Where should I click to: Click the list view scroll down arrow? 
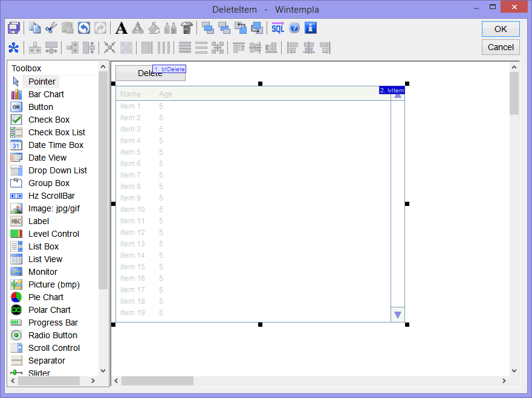point(398,315)
